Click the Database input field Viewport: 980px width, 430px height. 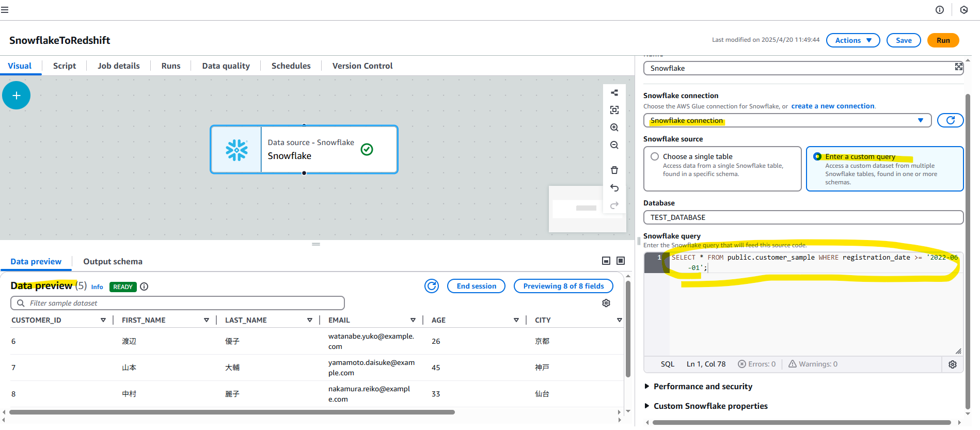803,217
